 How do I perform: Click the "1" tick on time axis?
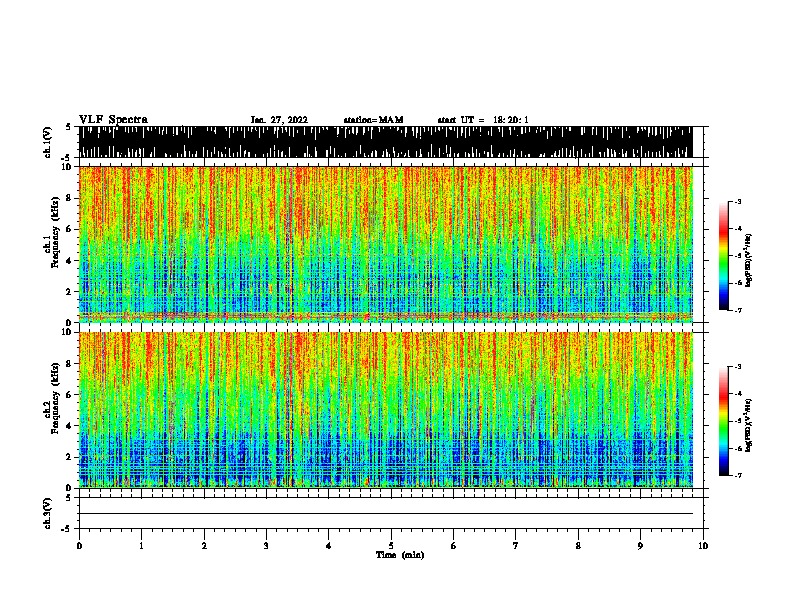[x=141, y=546]
